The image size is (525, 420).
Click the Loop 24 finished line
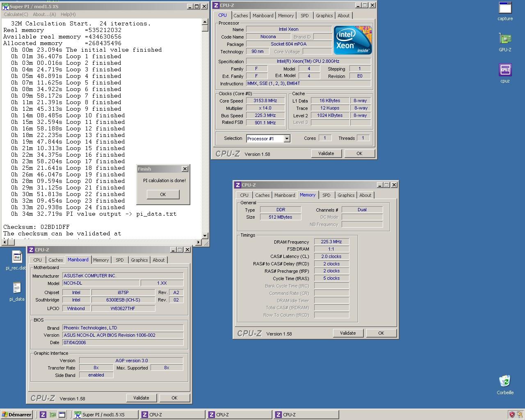(68, 207)
